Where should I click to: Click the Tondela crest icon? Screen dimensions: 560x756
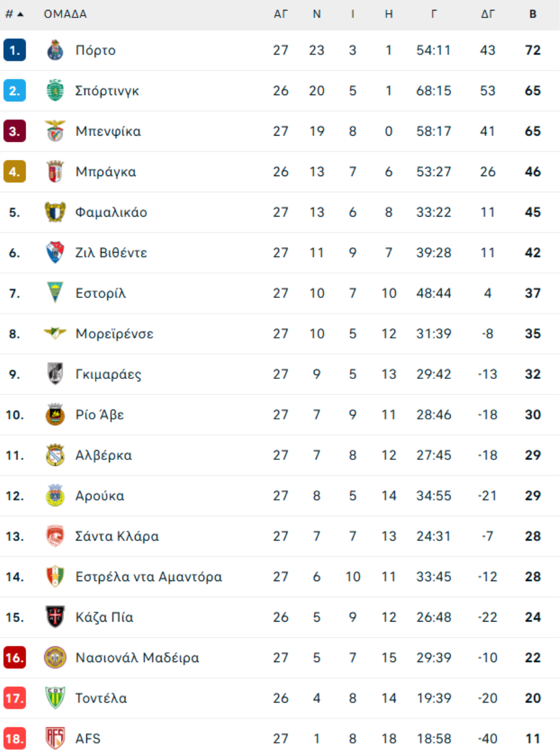pyautogui.click(x=55, y=698)
